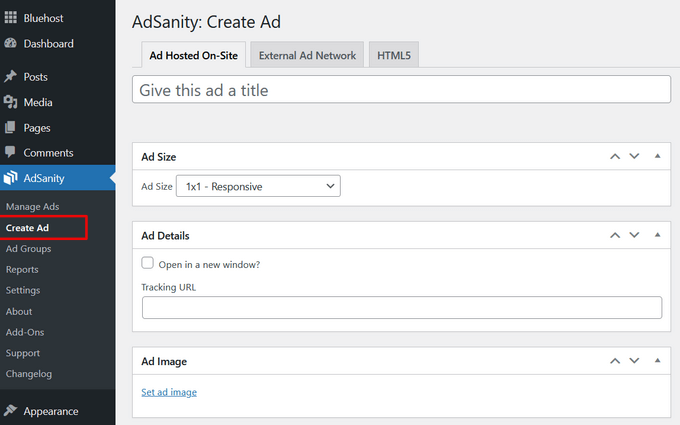The height and width of the screenshot is (425, 680).
Task: Click the Comments speech bubble icon
Action: pos(11,153)
